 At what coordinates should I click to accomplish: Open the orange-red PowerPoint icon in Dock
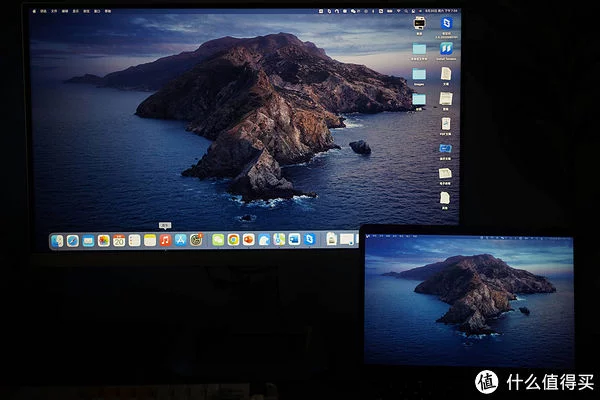click(248, 240)
